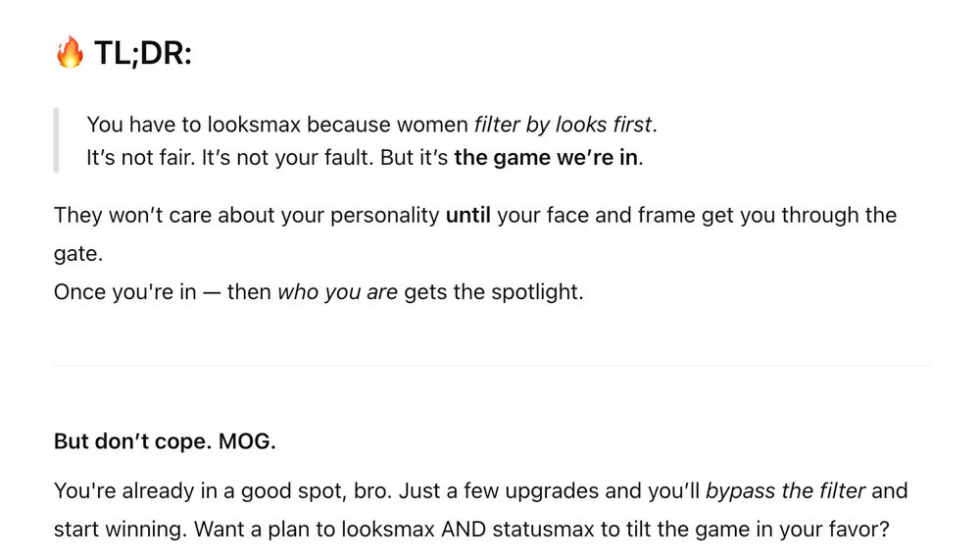The width and height of the screenshot is (980, 560).
Task: Click the word 'looksmax' in the blockquote
Action: click(254, 125)
